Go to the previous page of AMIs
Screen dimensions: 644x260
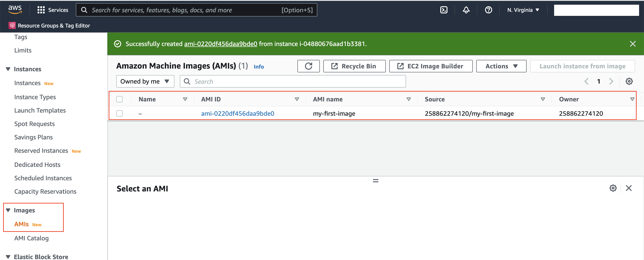pyautogui.click(x=586, y=82)
